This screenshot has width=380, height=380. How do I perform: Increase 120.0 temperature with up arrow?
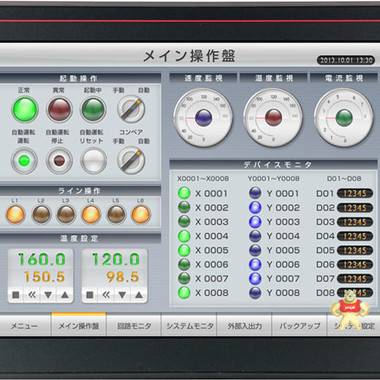click(139, 295)
